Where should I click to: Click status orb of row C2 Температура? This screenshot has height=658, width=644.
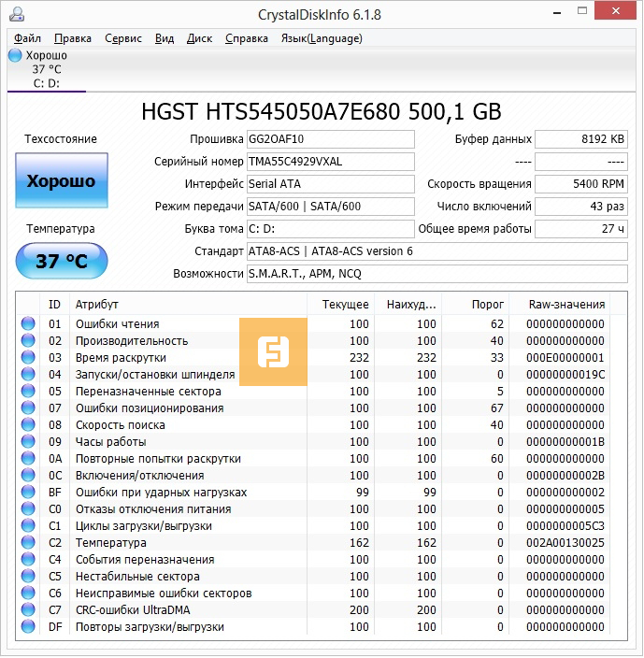click(x=28, y=542)
